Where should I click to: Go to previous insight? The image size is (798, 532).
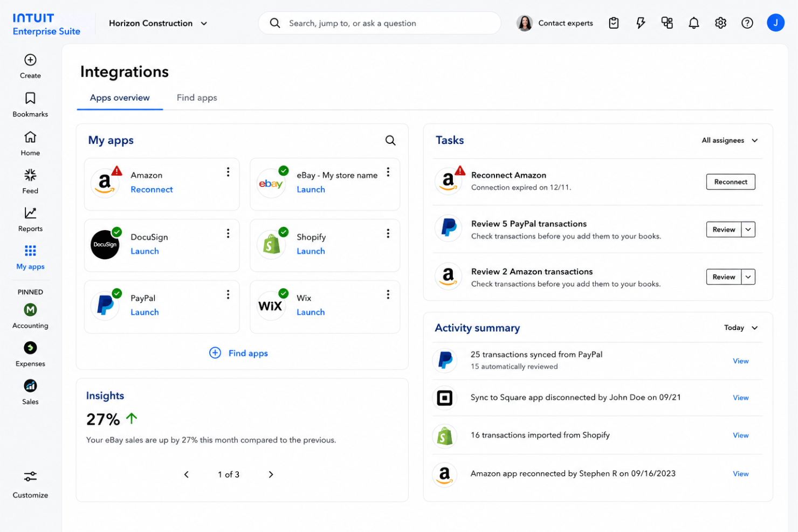(x=187, y=474)
